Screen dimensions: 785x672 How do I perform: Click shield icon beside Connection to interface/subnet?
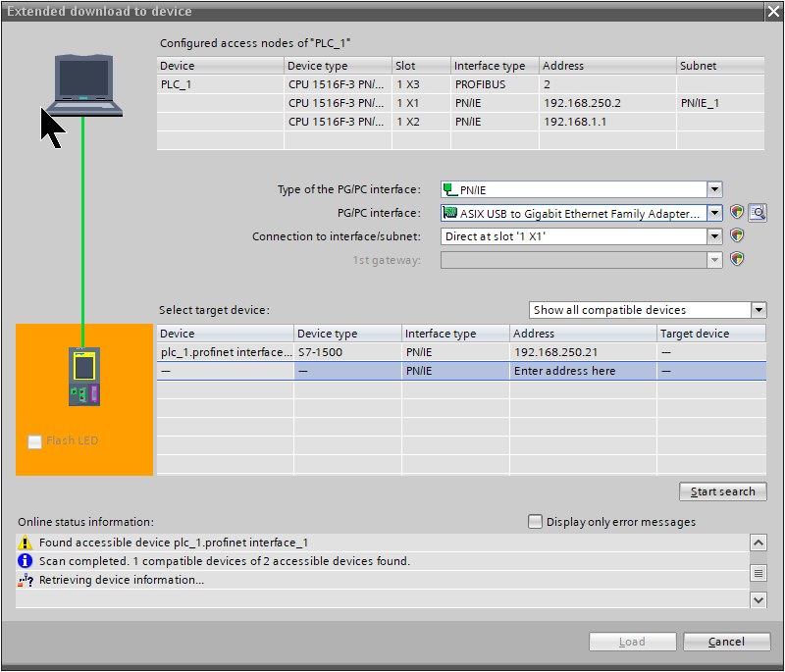[x=737, y=235]
